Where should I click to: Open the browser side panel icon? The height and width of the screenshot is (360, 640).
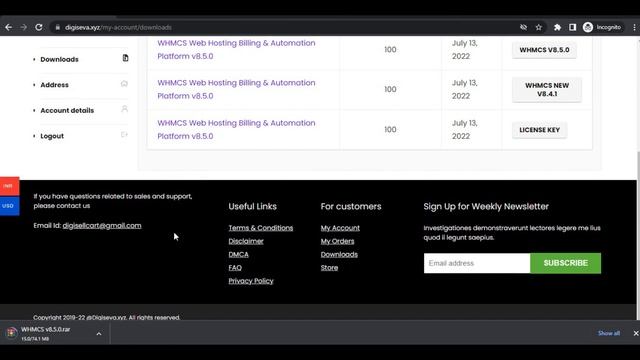pos(573,27)
